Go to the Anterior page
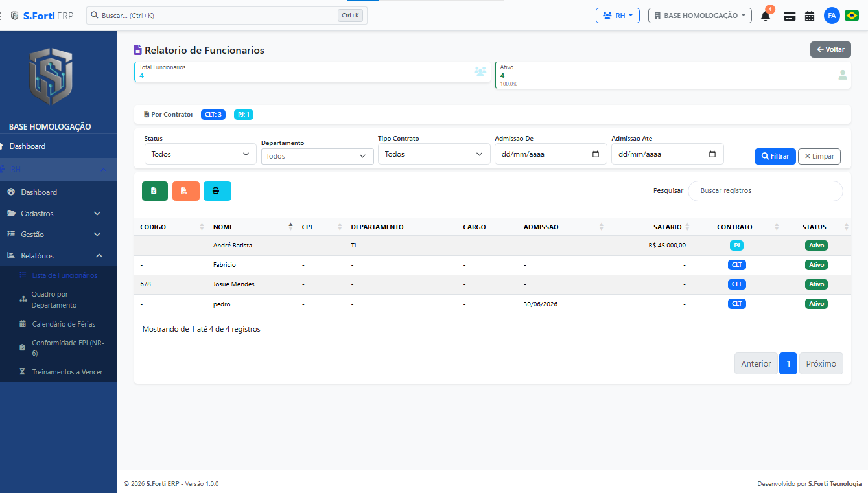The height and width of the screenshot is (493, 868). (x=756, y=363)
